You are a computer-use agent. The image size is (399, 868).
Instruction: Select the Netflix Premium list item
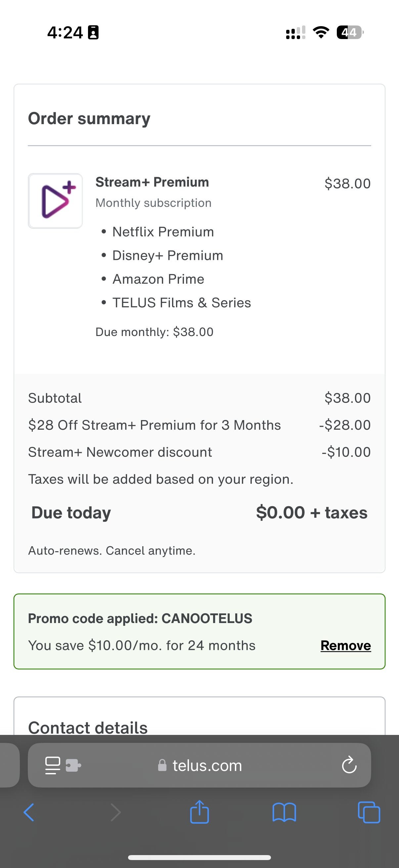click(163, 231)
